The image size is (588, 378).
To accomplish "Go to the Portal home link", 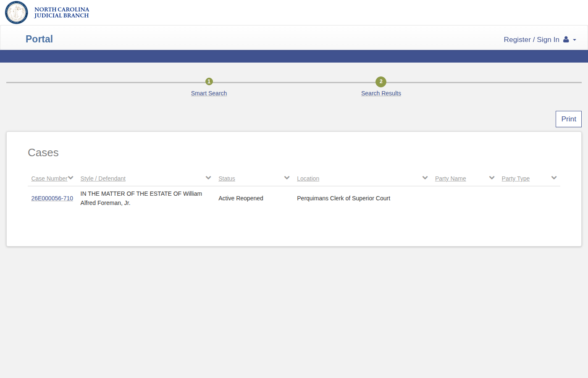I will tap(39, 39).
